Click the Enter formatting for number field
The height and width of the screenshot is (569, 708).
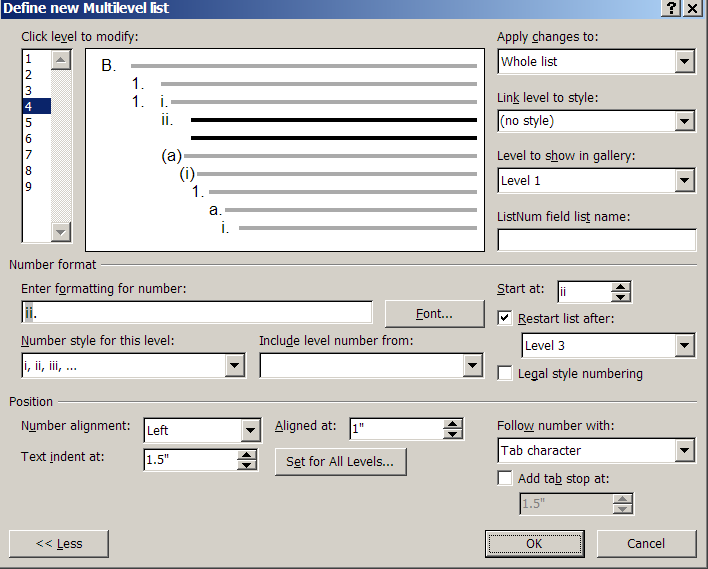click(x=197, y=312)
